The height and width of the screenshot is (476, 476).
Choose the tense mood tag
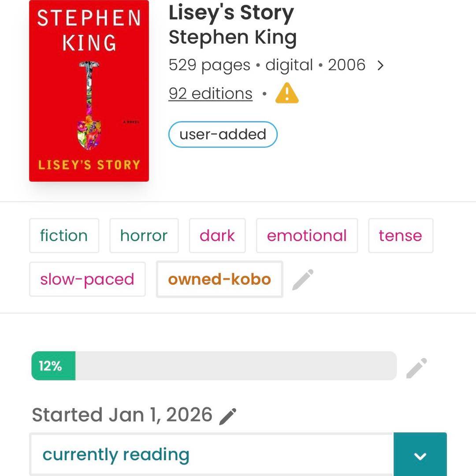[x=400, y=235]
